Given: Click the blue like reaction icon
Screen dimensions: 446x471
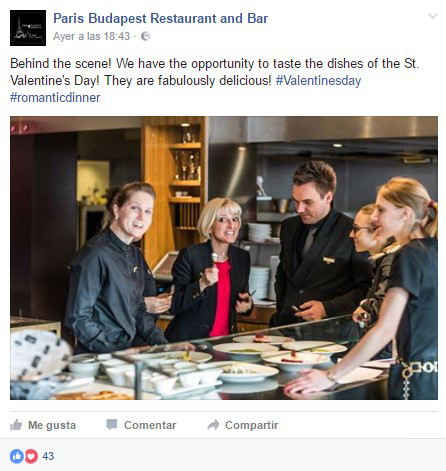Looking at the screenshot, I should point(17,456).
